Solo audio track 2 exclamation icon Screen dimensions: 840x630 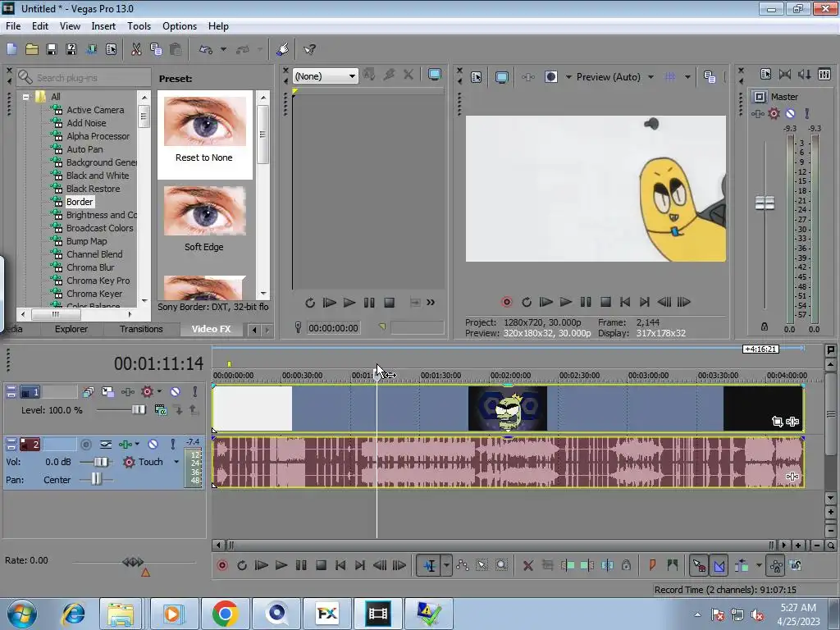172,444
